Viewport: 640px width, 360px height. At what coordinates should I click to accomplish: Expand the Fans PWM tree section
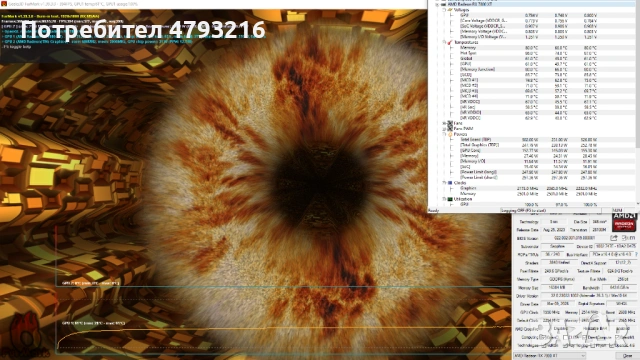(444, 128)
